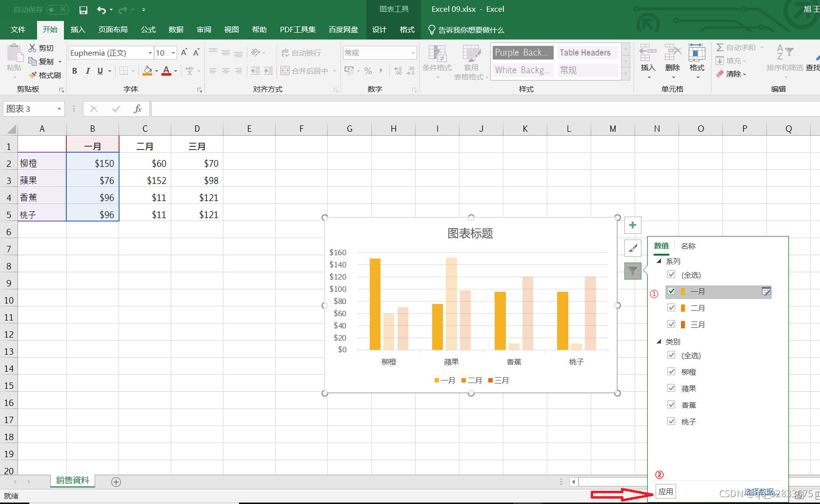
Task: Open Conditional Formatting
Action: coord(437,62)
